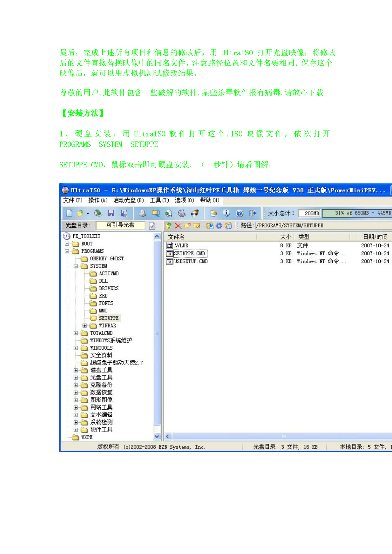Screen dimensions: 392x554
Task: Click the Convert image format icon
Action: pyautogui.click(x=169, y=214)
